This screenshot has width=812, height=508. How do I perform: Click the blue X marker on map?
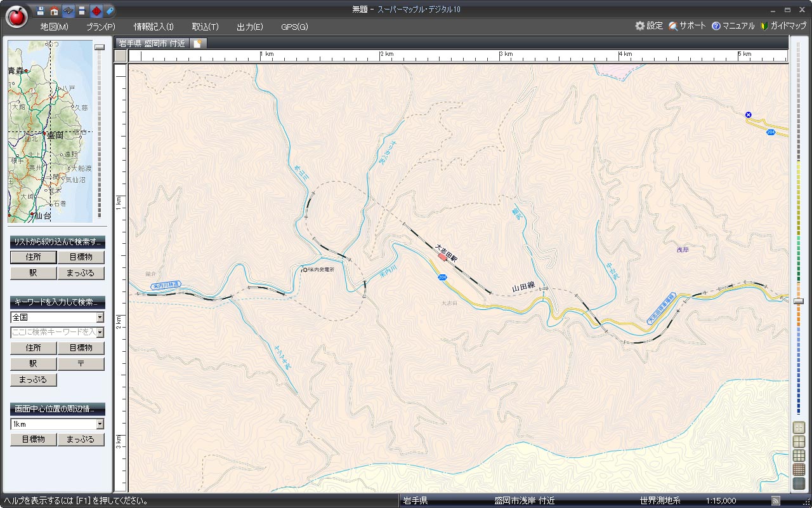[749, 114]
